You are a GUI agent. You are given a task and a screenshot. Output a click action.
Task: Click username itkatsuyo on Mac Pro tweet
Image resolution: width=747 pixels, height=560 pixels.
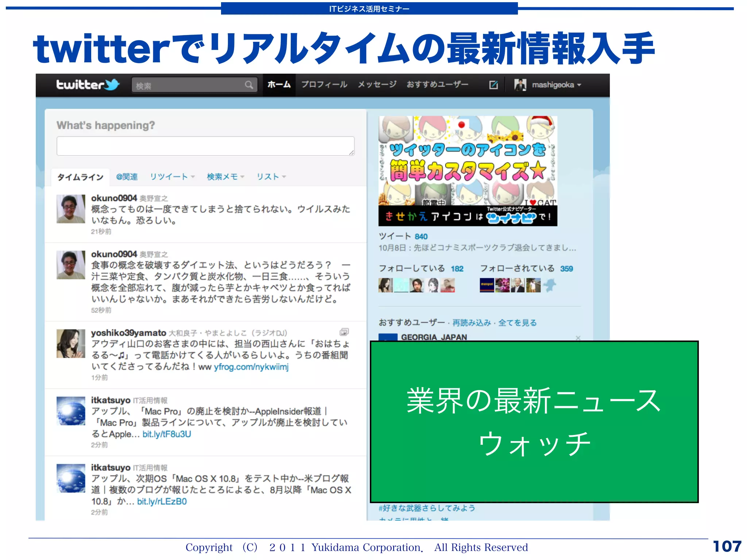click(x=111, y=400)
